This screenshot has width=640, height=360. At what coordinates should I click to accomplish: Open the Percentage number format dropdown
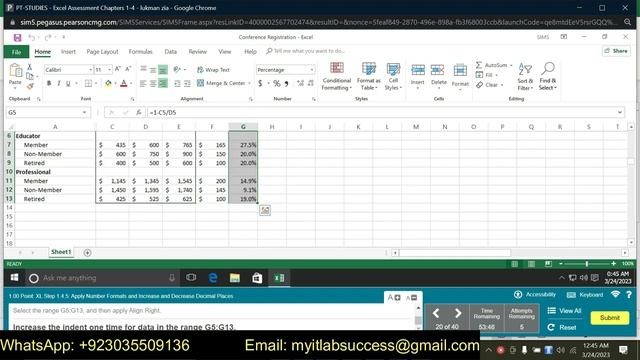(x=311, y=70)
